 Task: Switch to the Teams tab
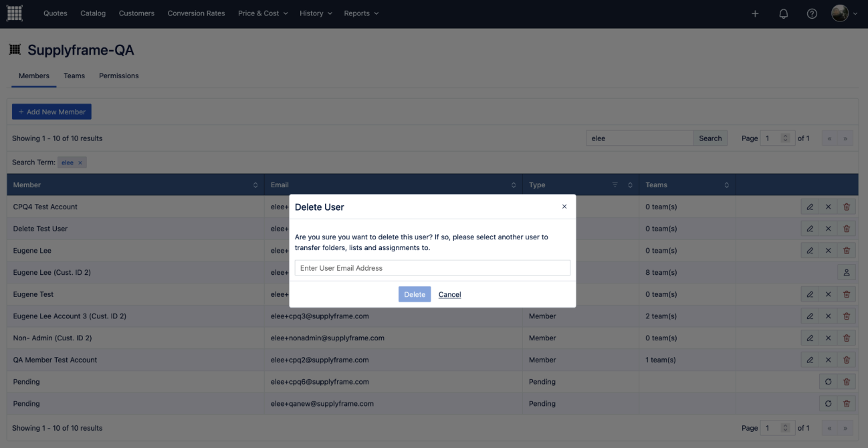[x=74, y=76]
